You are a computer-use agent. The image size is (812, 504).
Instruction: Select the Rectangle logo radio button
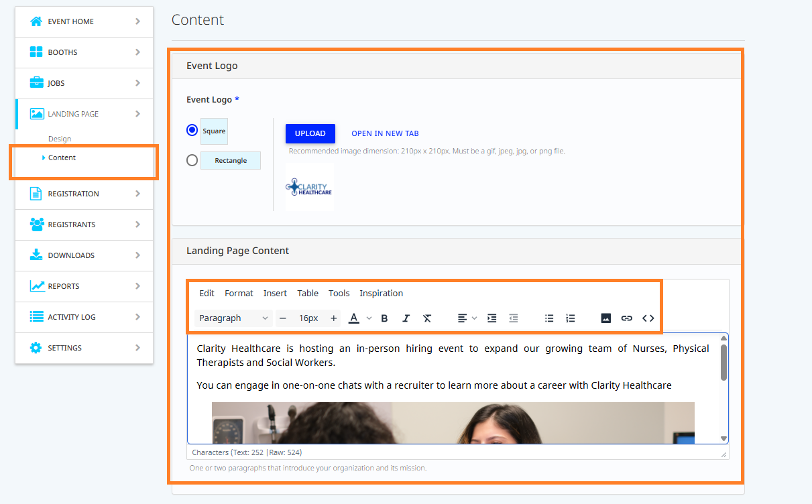[x=192, y=160]
